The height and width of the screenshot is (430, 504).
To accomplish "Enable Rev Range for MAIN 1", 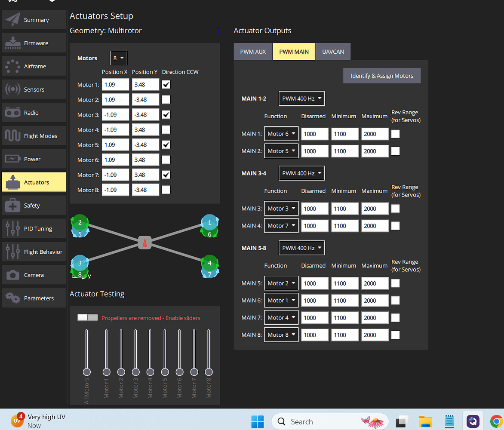I will point(395,134).
